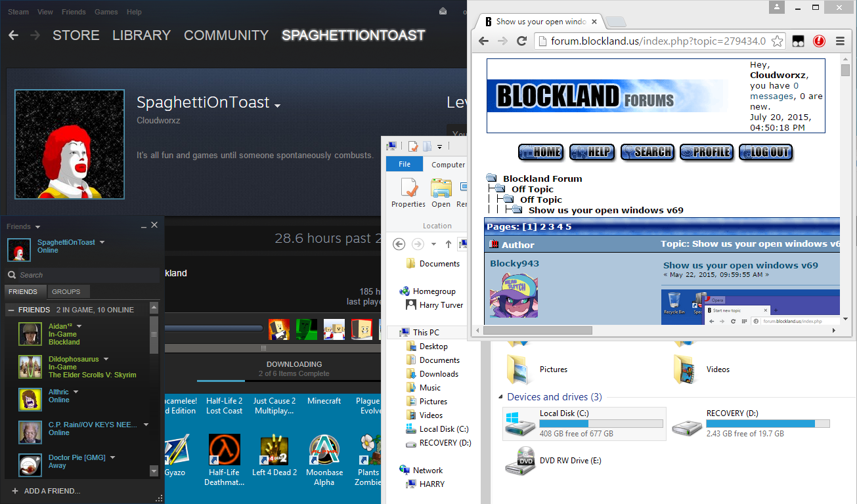Click Explorer quick access Properties icon
Image resolution: width=857 pixels, height=504 pixels.
point(413,146)
